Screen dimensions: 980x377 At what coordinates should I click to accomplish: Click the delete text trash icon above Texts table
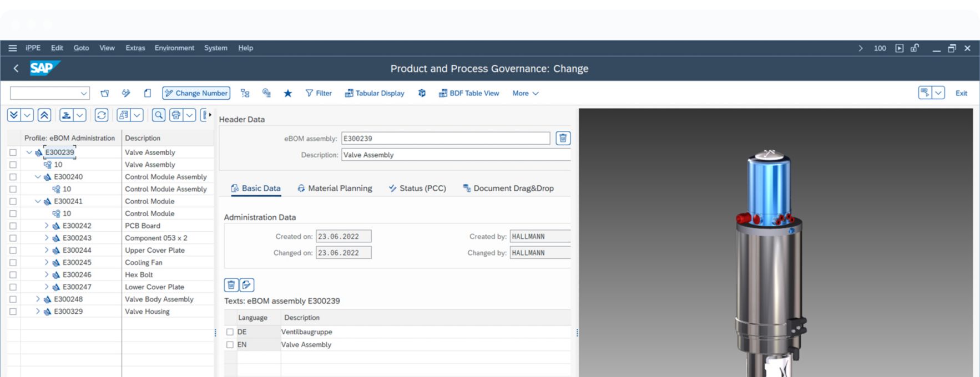(231, 285)
